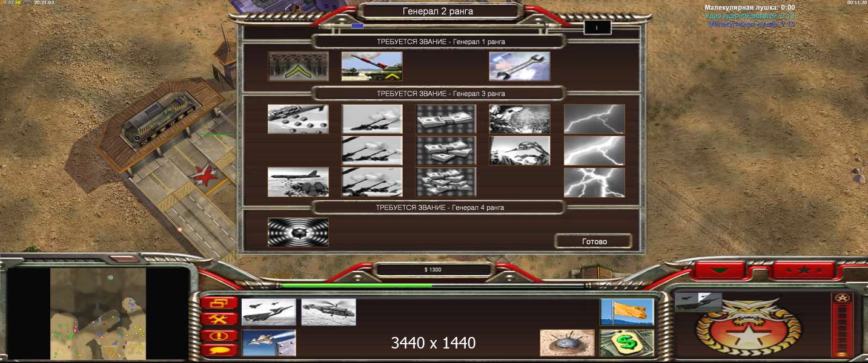
Task: Click the remaining points box showing 1
Action: 597,28
